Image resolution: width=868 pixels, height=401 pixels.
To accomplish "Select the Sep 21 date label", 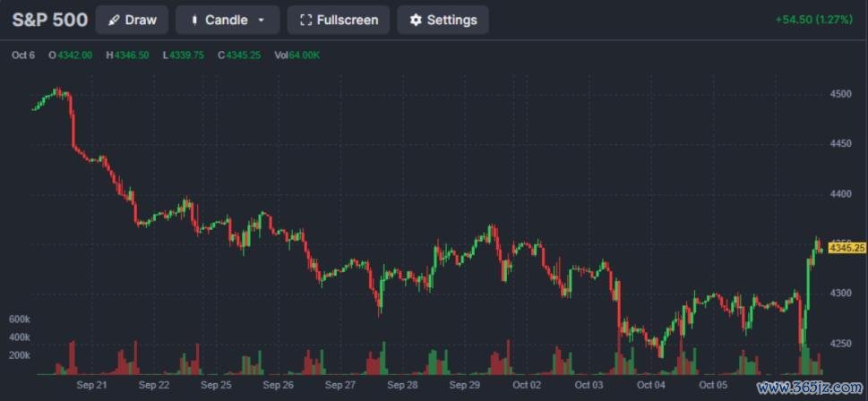I will coord(92,385).
